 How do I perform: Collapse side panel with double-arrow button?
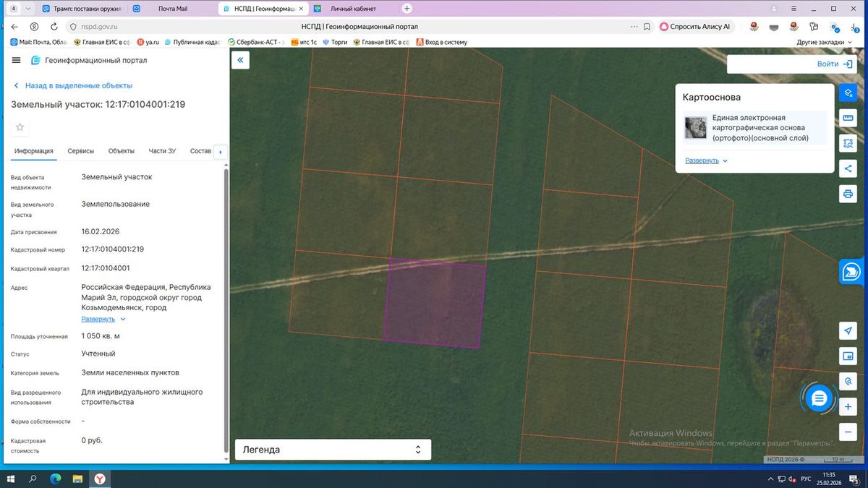point(240,60)
